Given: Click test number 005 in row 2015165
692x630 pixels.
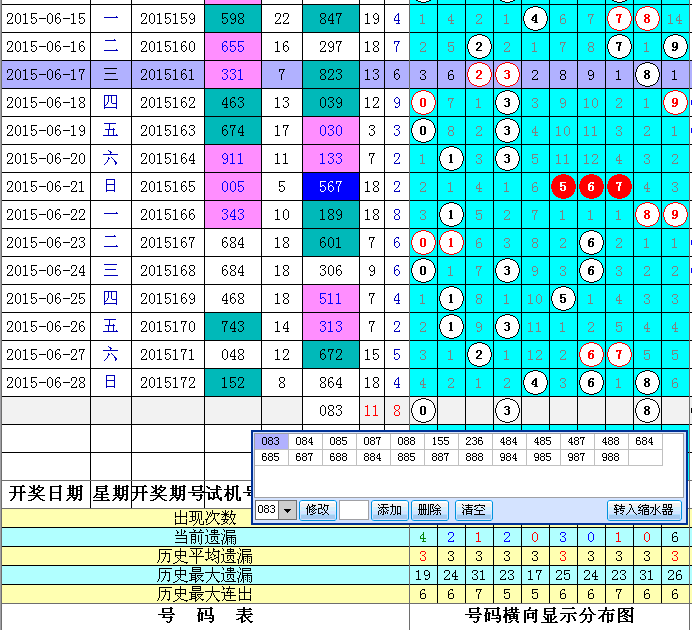Looking at the screenshot, I should point(233,187).
